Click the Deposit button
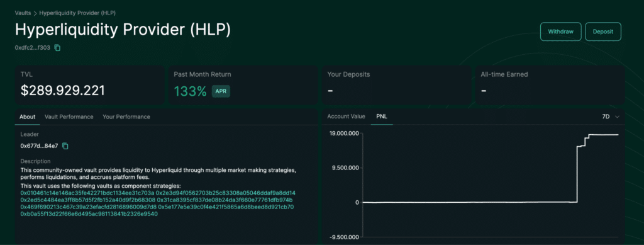Screen dimensions: 644x245 click(603, 31)
